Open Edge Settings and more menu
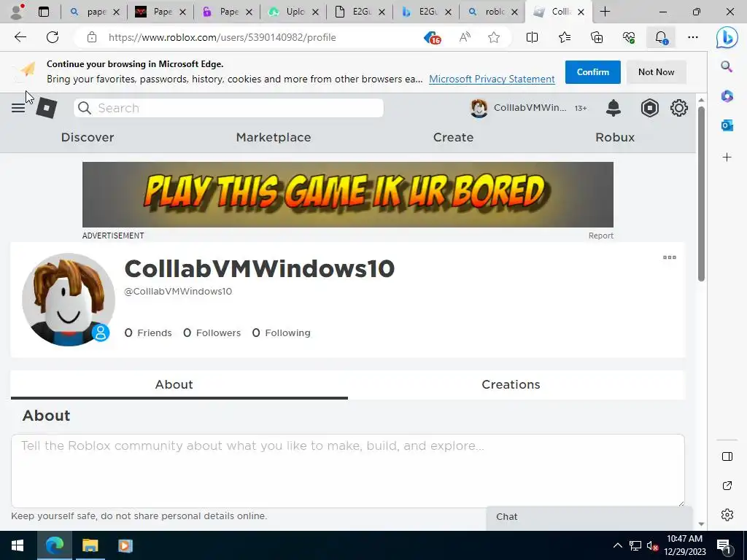Screen dimensions: 747x560 coord(693,37)
